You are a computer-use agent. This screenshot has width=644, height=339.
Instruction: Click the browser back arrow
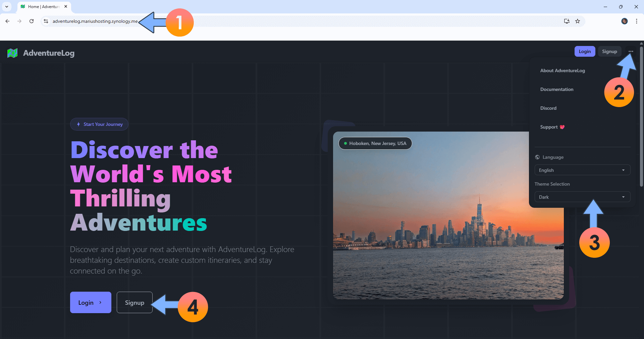[7, 21]
